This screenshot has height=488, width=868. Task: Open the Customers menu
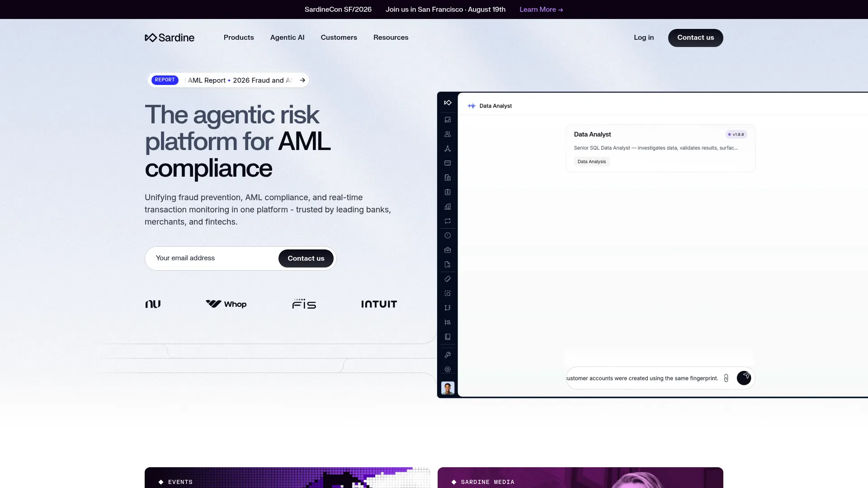click(x=339, y=38)
